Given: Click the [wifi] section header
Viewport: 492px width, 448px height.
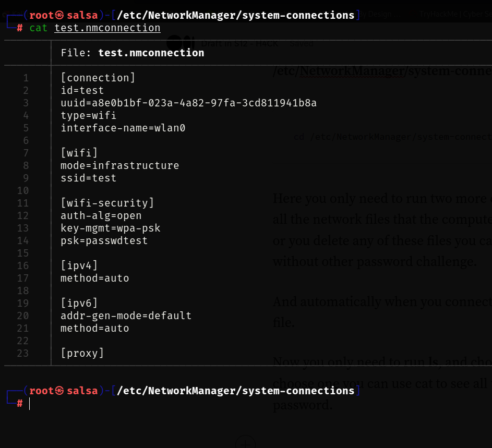Looking at the screenshot, I should [x=79, y=153].
